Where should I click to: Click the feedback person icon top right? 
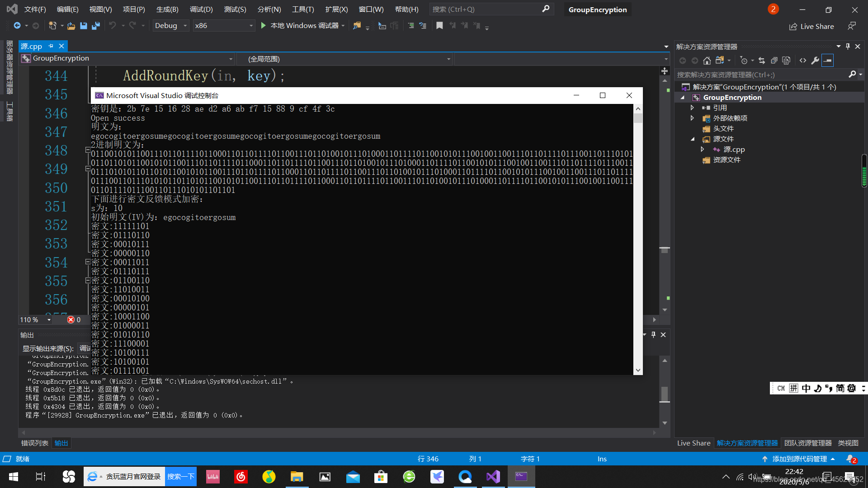coord(852,26)
